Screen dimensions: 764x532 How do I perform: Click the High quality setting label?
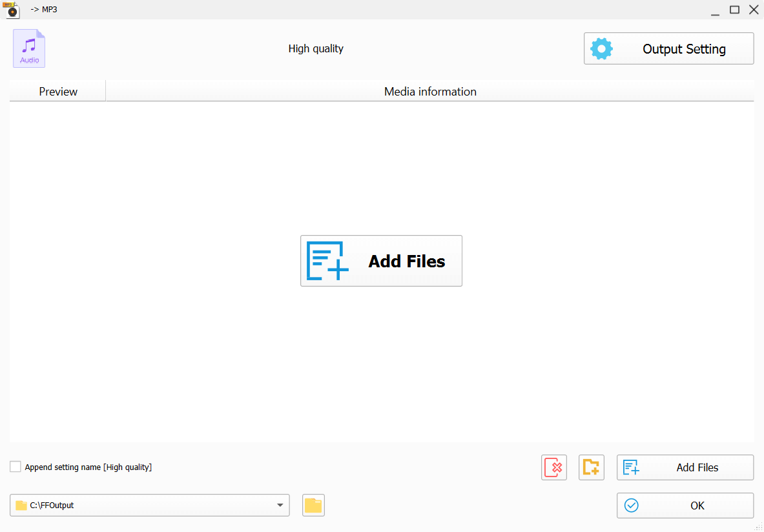pos(315,48)
